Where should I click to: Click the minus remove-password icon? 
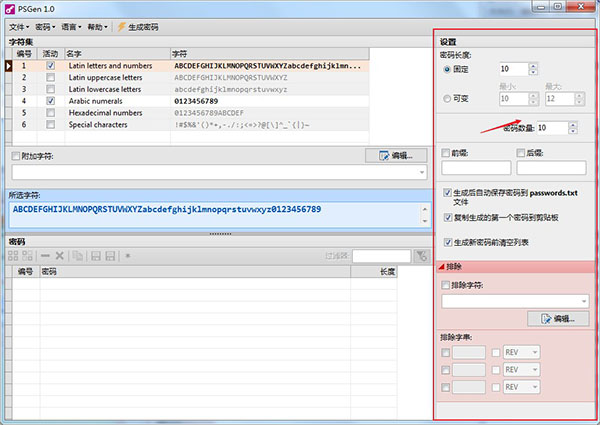click(46, 256)
